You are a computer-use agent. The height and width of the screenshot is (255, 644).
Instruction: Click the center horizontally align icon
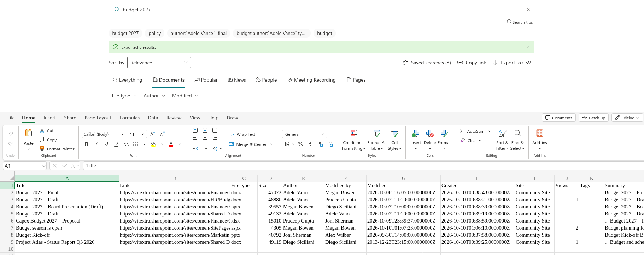[205, 140]
